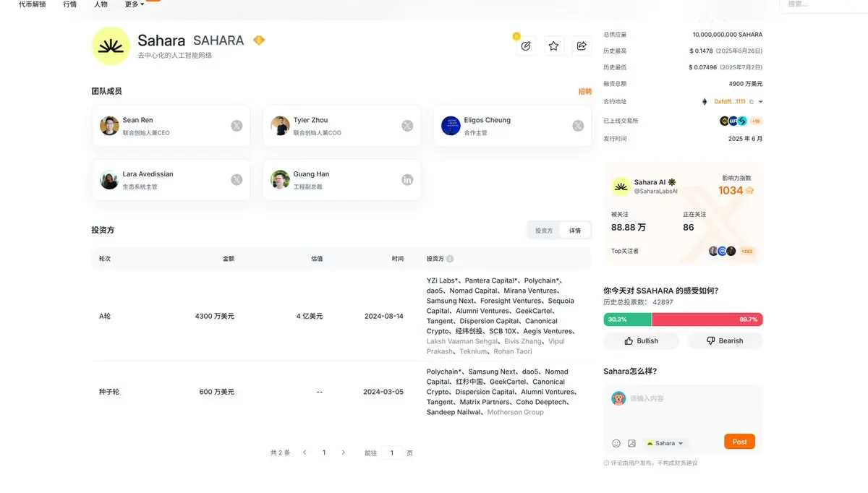
Task: Expand the 更多 nav dropdown
Action: [135, 4]
